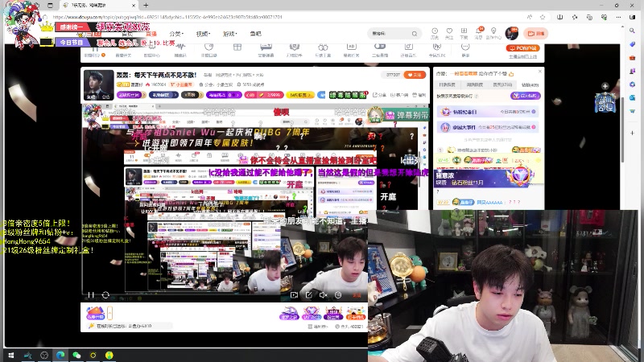Open Edge sidebar Outlook icon

(632, 97)
